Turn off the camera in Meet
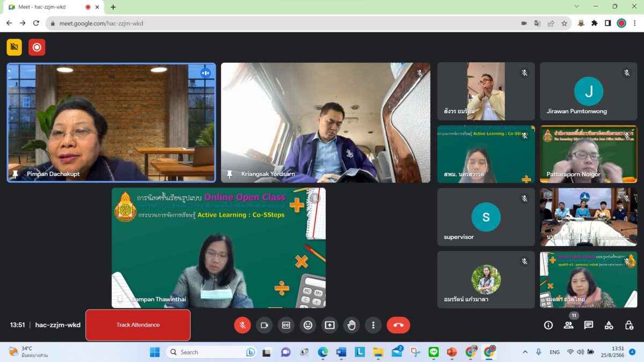This screenshot has height=362, width=644. point(264,325)
